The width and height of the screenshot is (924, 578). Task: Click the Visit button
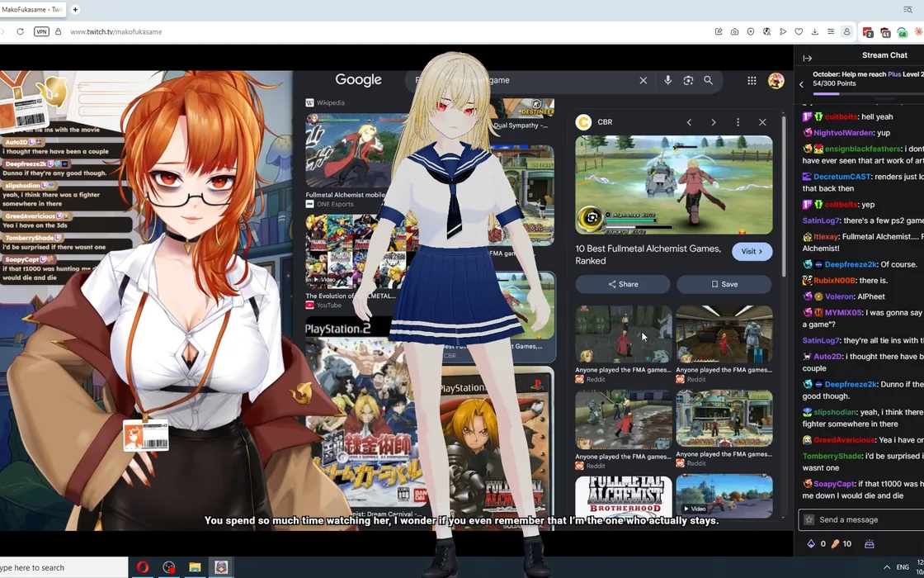(x=752, y=251)
